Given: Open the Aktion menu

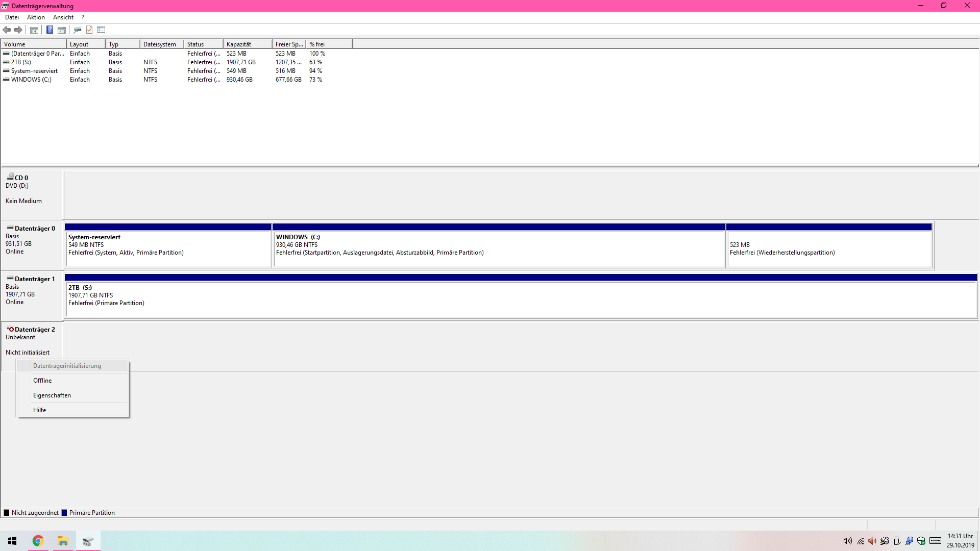Looking at the screenshot, I should (x=36, y=17).
